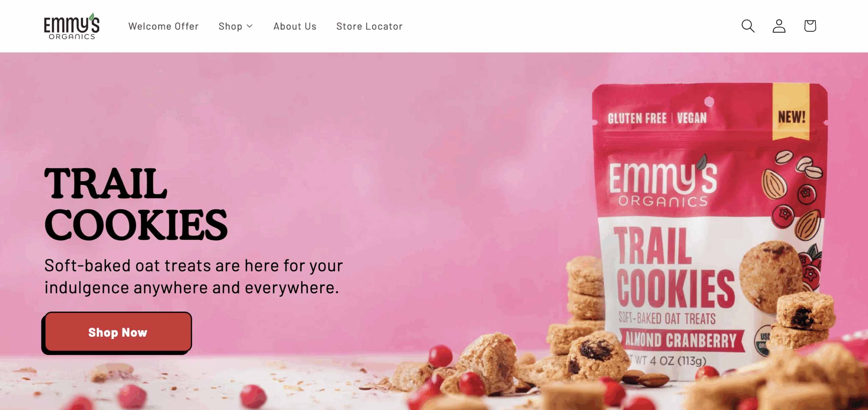Screen dimensions: 868x410
Task: Click the Emmy's Organics header logo
Action: [72, 26]
